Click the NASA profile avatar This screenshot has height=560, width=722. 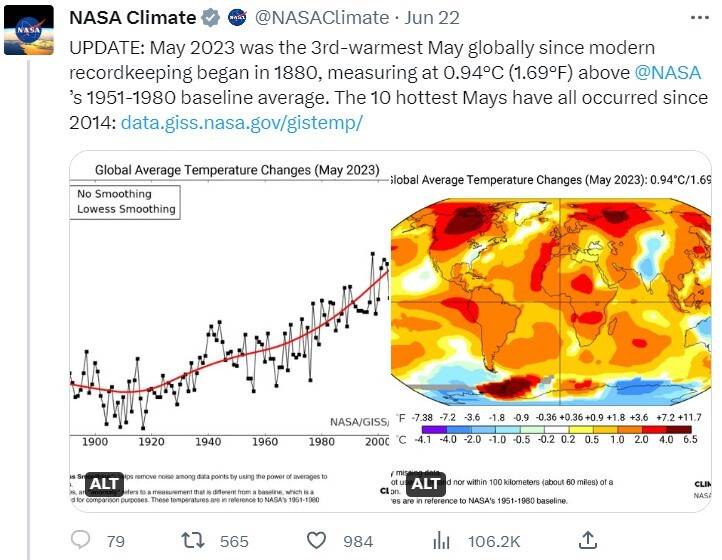pos(27,31)
